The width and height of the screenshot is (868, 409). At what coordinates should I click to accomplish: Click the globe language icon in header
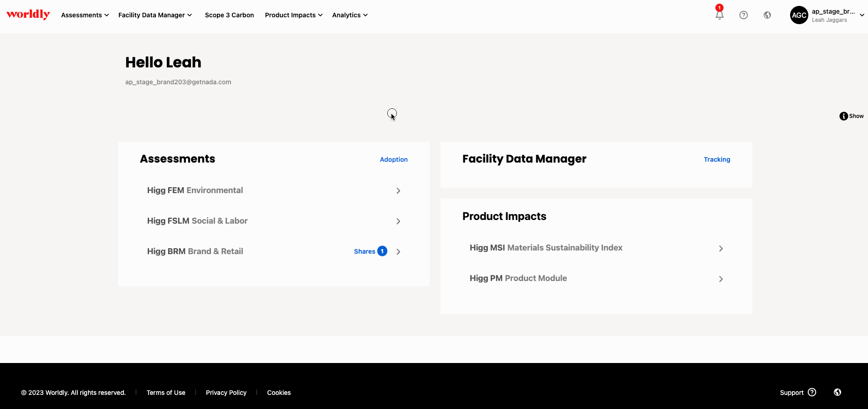(x=767, y=15)
